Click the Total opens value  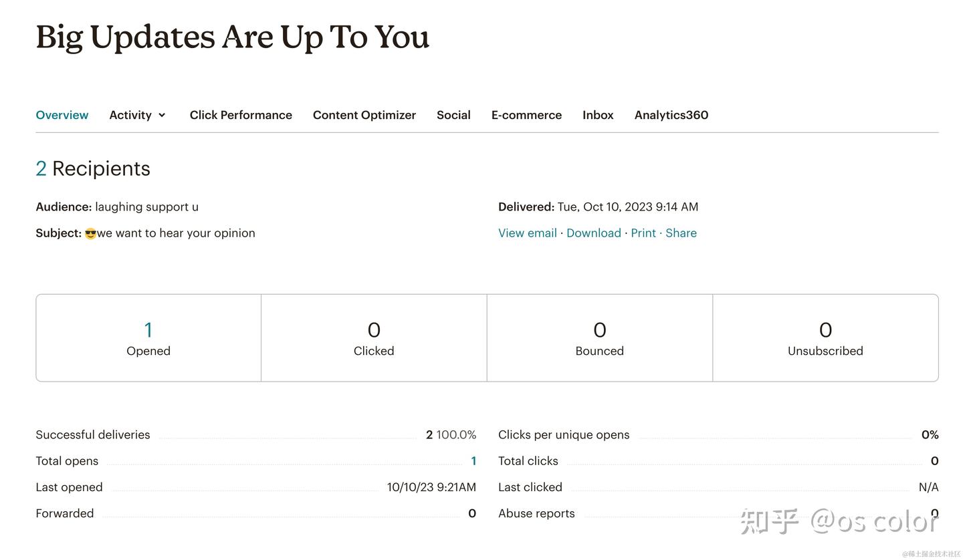click(473, 461)
